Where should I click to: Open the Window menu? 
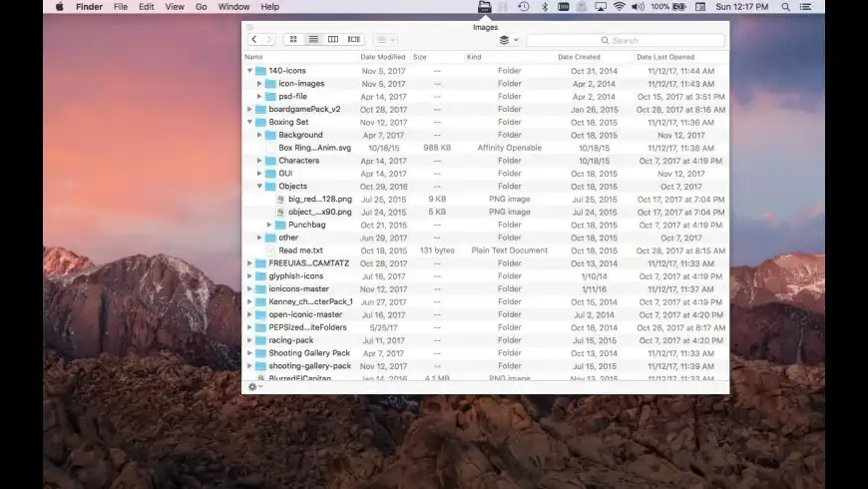pyautogui.click(x=233, y=7)
